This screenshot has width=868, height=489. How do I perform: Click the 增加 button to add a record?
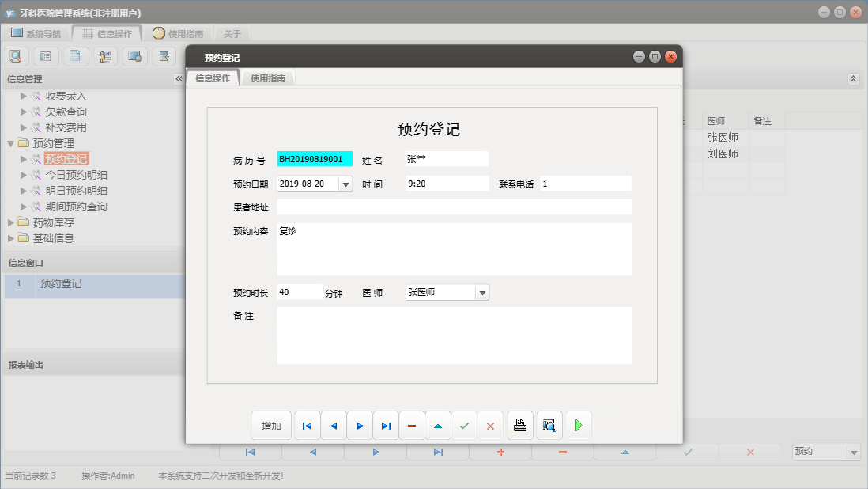[271, 425]
